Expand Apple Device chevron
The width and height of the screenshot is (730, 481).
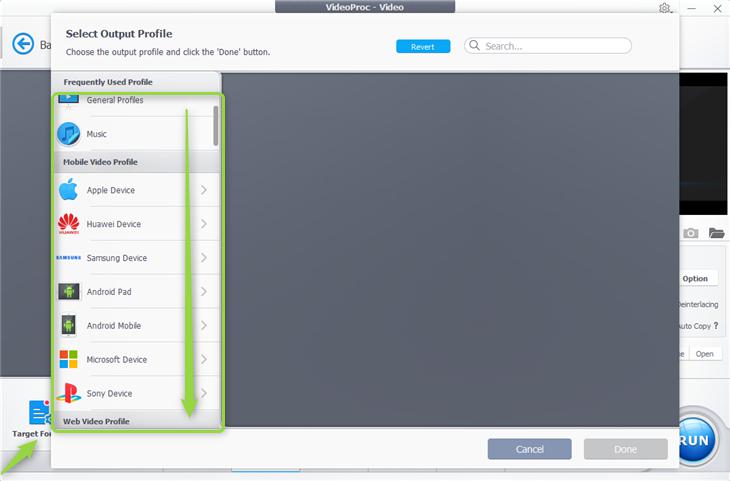coord(204,190)
